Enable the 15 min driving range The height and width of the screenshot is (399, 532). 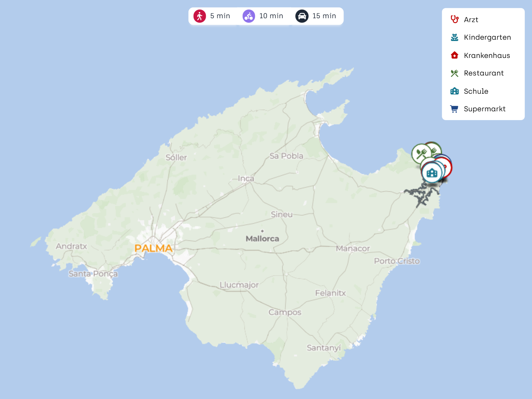(x=316, y=16)
